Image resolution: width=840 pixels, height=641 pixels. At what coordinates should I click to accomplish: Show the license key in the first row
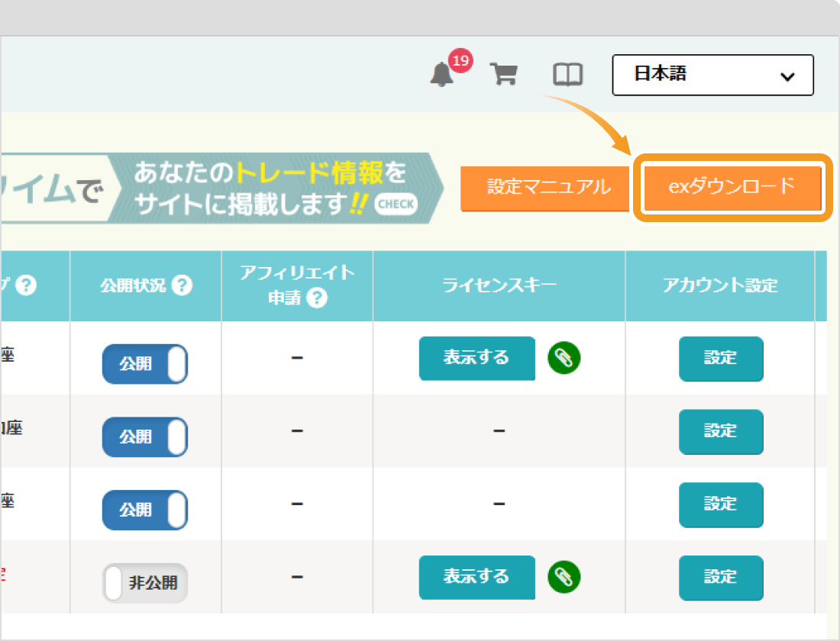click(477, 359)
